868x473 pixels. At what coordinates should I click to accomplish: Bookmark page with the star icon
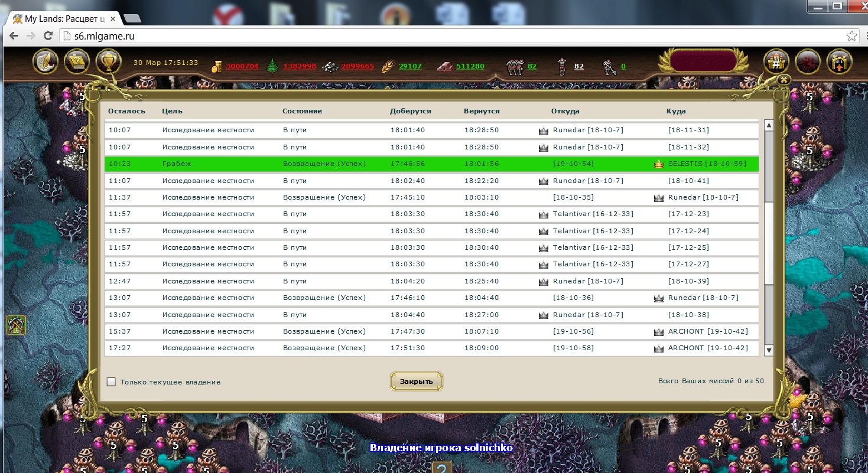pyautogui.click(x=851, y=36)
